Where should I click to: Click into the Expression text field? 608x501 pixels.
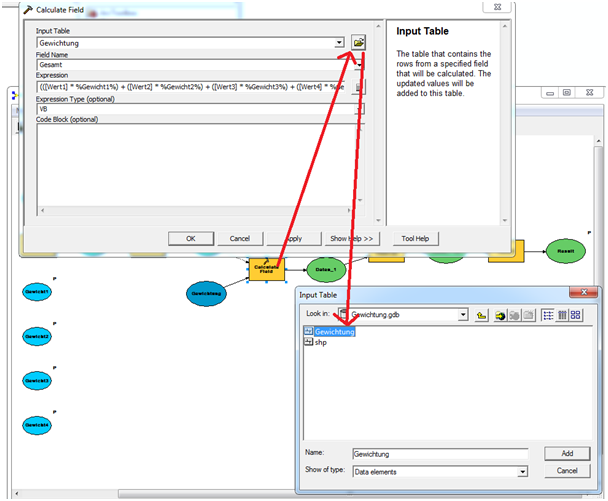coord(192,87)
